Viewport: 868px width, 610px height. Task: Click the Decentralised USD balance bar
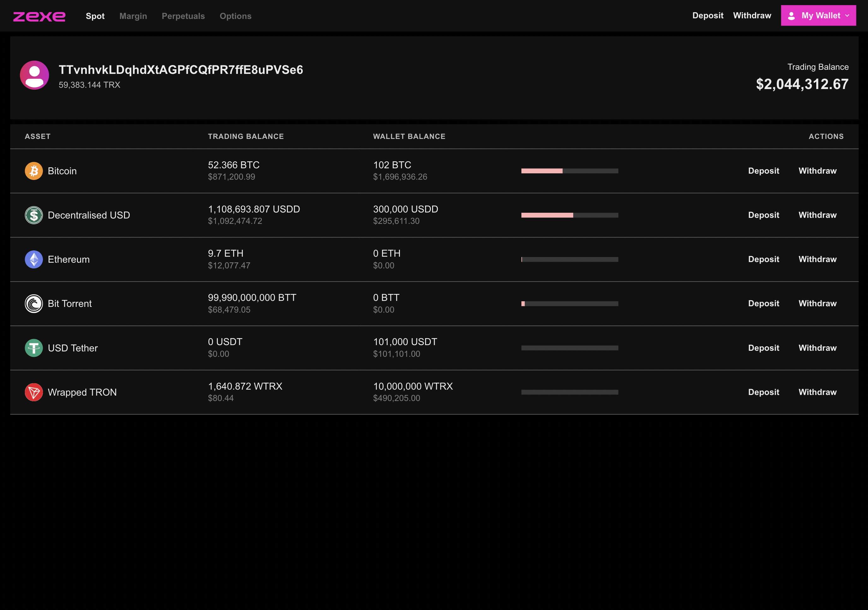click(569, 215)
